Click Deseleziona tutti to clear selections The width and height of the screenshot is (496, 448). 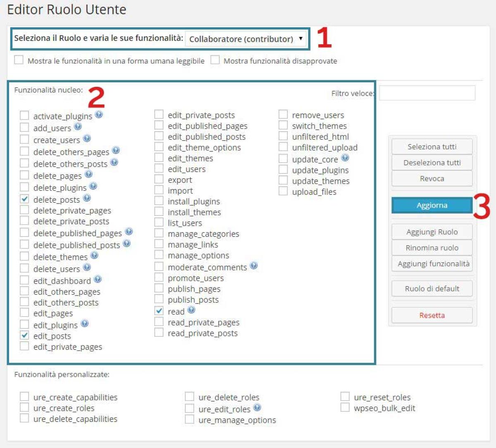[x=432, y=163]
